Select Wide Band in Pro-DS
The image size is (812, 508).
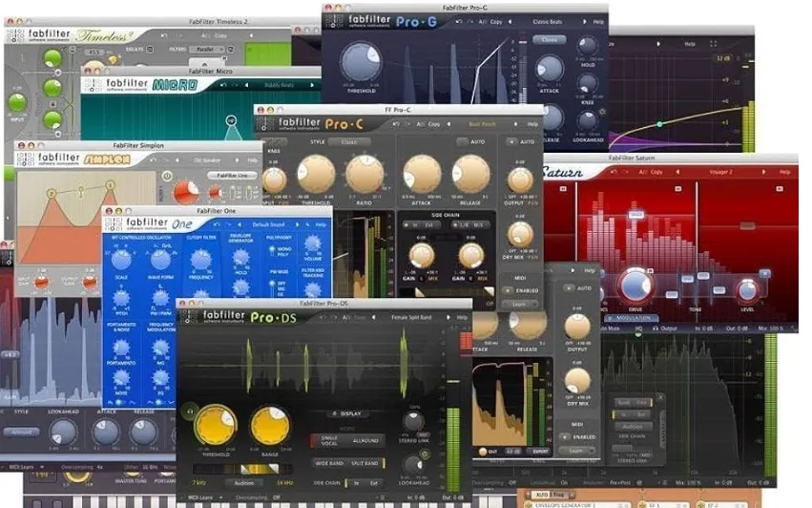[329, 463]
